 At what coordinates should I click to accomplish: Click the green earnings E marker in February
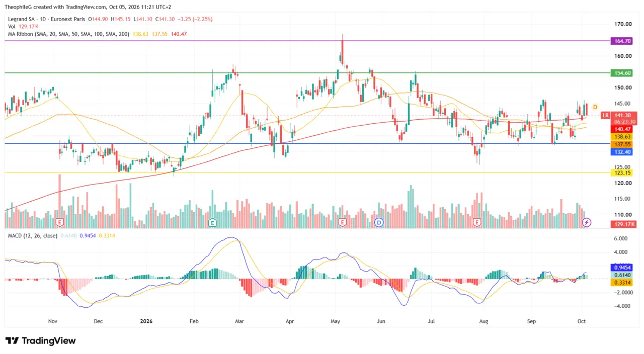(x=212, y=222)
